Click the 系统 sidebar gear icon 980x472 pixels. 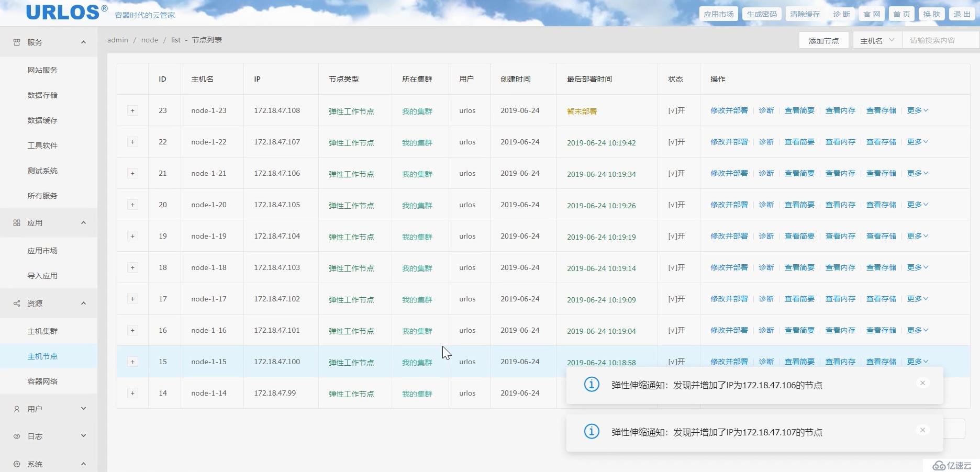(17, 464)
